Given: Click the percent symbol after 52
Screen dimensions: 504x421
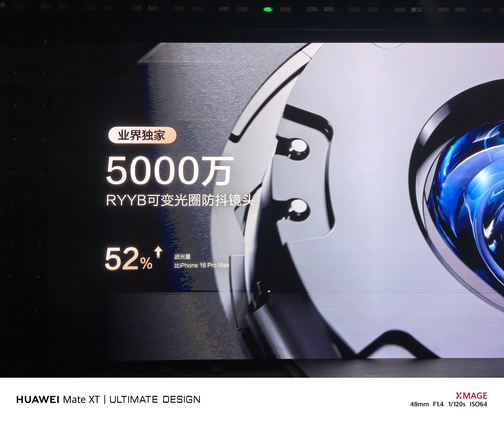Looking at the screenshot, I should [146, 263].
